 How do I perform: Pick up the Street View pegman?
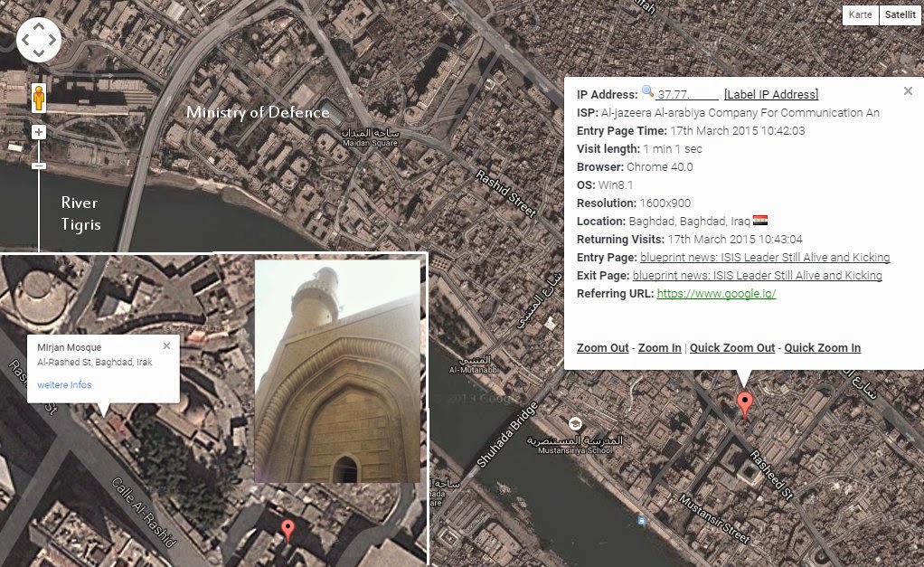coord(38,98)
